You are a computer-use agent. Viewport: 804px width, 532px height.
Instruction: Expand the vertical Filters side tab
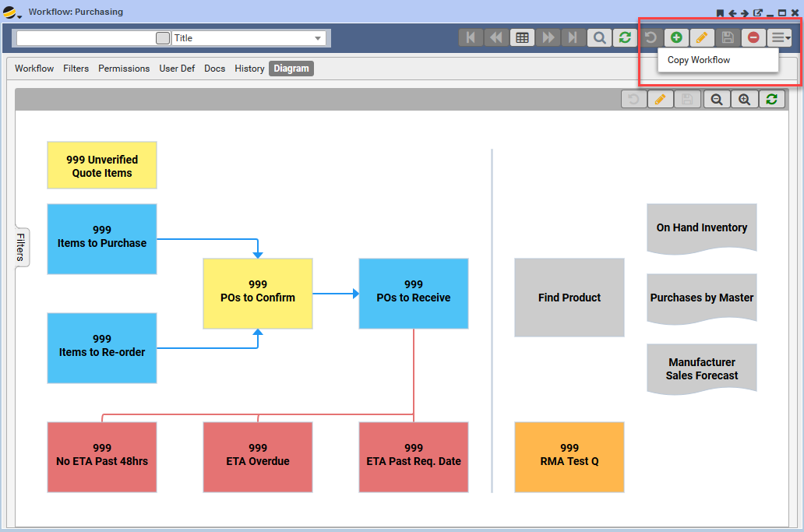pos(22,246)
